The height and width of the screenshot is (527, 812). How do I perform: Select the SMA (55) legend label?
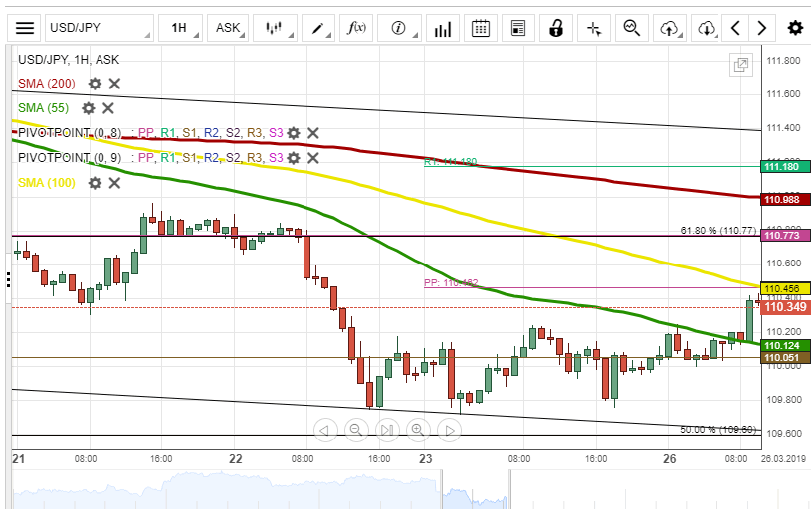point(43,108)
